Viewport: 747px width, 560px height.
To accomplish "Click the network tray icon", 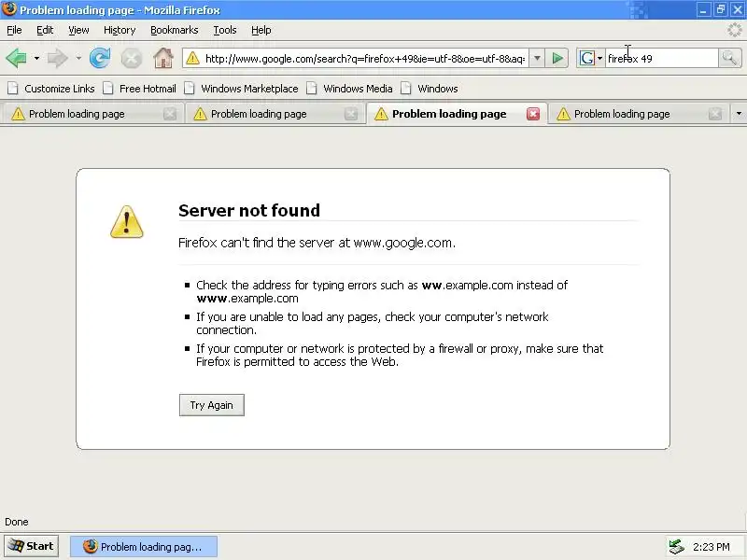I will [676, 547].
